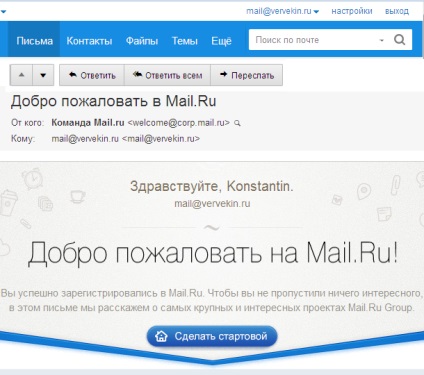Image resolution: width=424 pixels, height=375 pixels.
Task: Go to previous message with up arrow
Action: (x=21, y=75)
